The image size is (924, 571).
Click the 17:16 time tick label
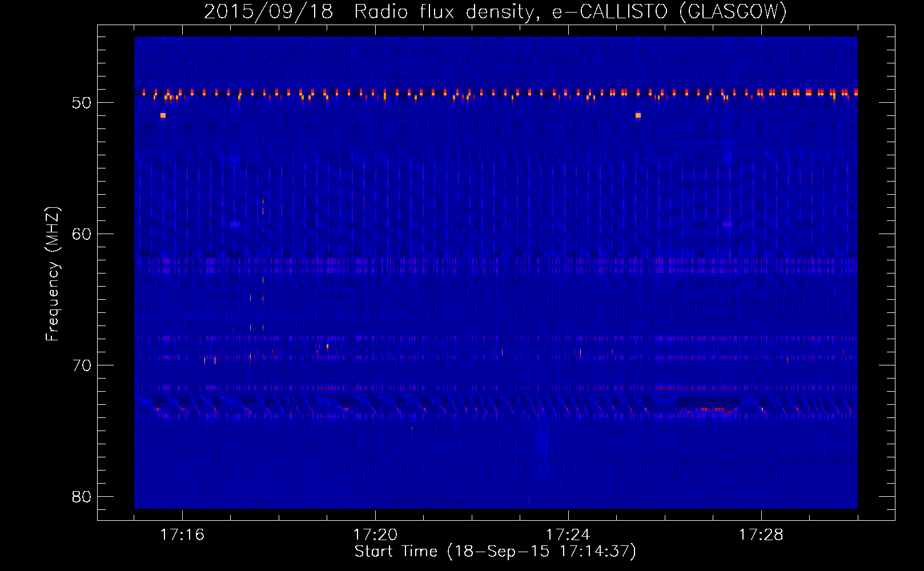point(182,534)
